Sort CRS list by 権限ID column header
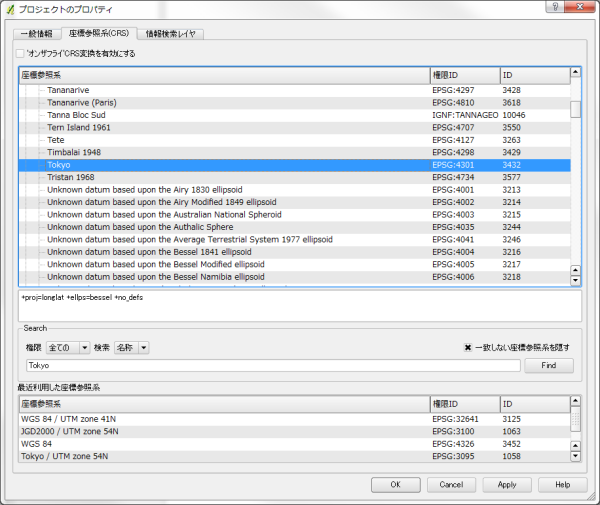600x505 pixels. 465,75
